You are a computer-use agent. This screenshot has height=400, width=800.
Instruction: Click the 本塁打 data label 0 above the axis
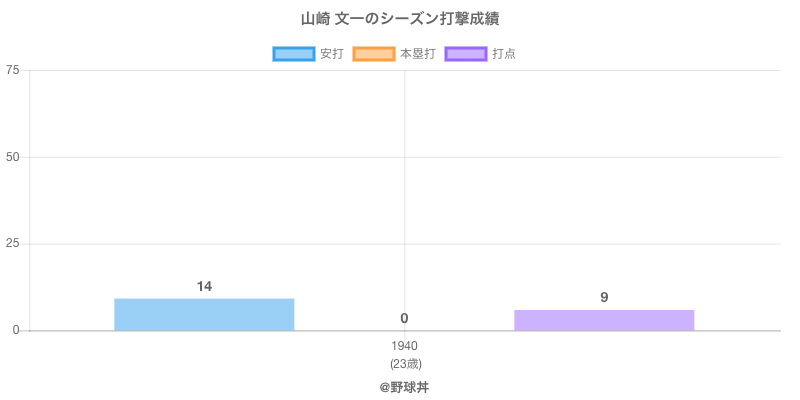404,318
